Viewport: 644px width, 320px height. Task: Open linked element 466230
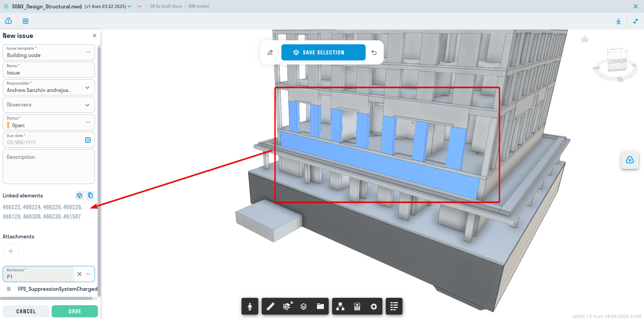coord(52,217)
